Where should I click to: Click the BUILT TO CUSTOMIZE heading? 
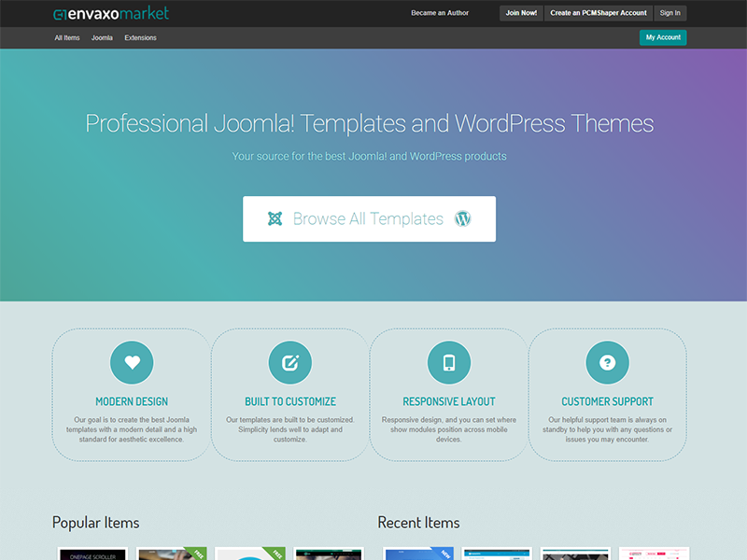click(290, 401)
